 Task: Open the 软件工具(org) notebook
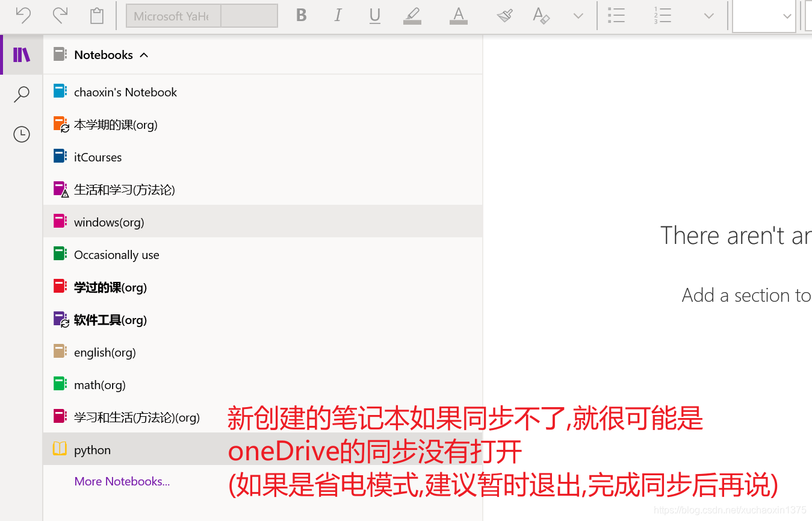click(263, 320)
